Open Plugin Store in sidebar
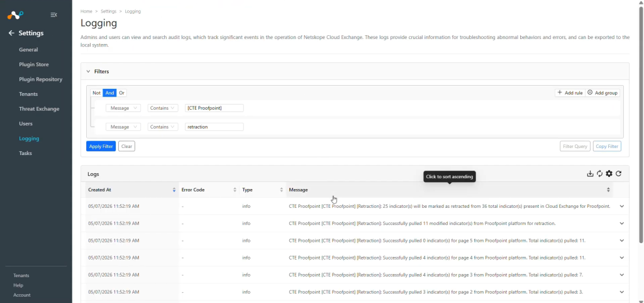The height and width of the screenshot is (303, 644). pyautogui.click(x=34, y=64)
